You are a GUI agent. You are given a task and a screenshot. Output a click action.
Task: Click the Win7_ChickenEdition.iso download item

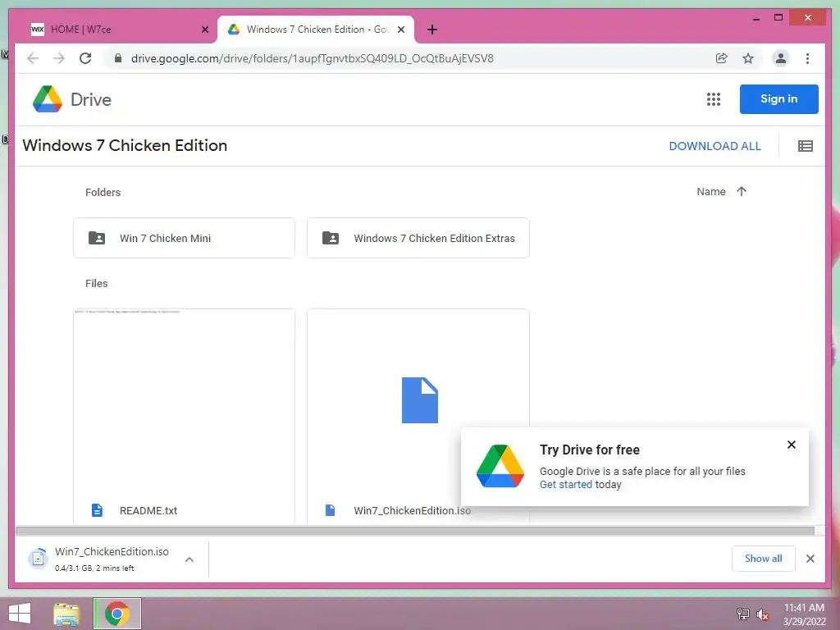112,559
